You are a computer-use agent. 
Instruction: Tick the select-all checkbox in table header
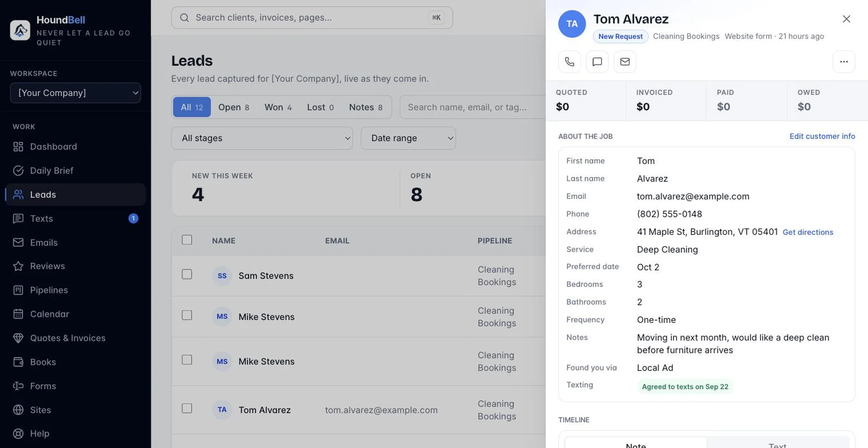pos(187,240)
